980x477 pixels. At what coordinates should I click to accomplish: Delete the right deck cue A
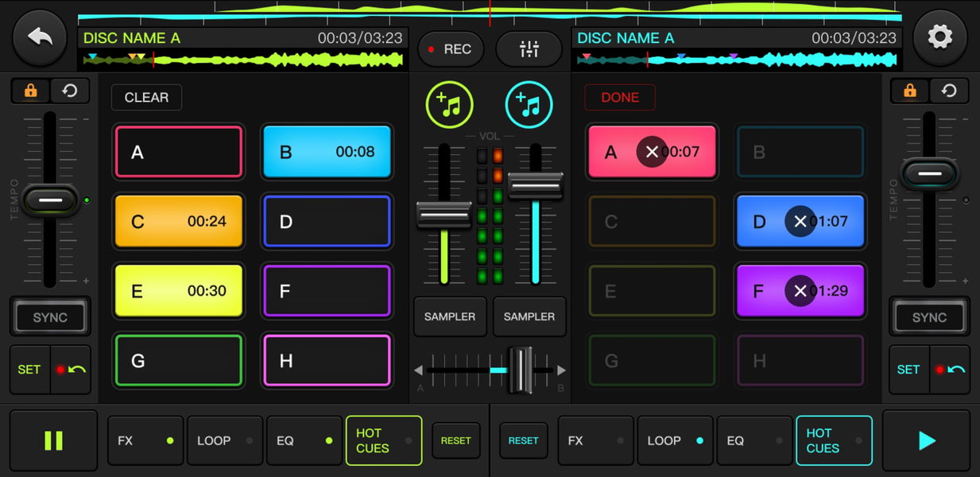tap(652, 152)
